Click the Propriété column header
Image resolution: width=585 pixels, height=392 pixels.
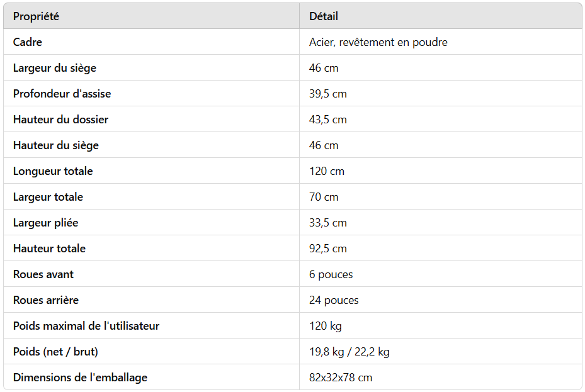click(x=36, y=16)
